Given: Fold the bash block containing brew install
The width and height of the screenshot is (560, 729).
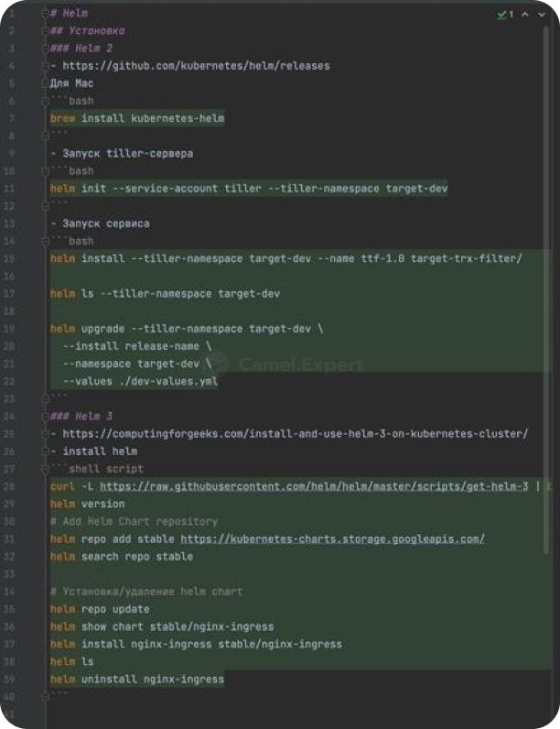Looking at the screenshot, I should (x=46, y=101).
